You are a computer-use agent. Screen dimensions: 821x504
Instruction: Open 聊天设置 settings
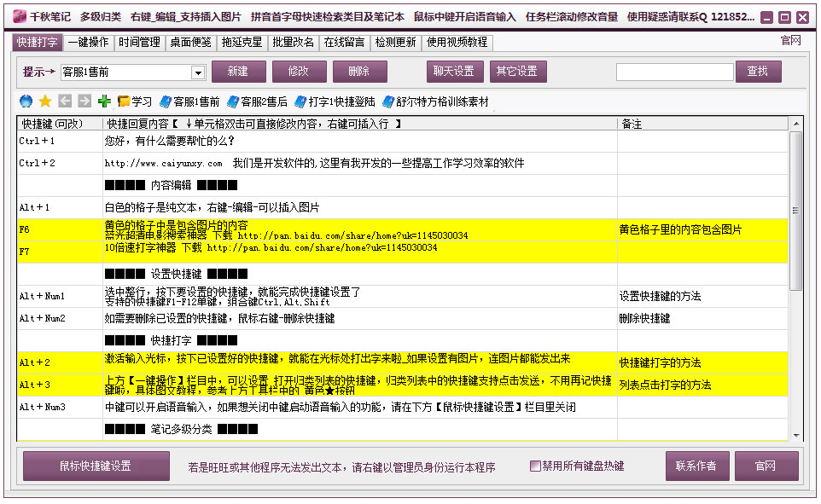click(x=455, y=72)
